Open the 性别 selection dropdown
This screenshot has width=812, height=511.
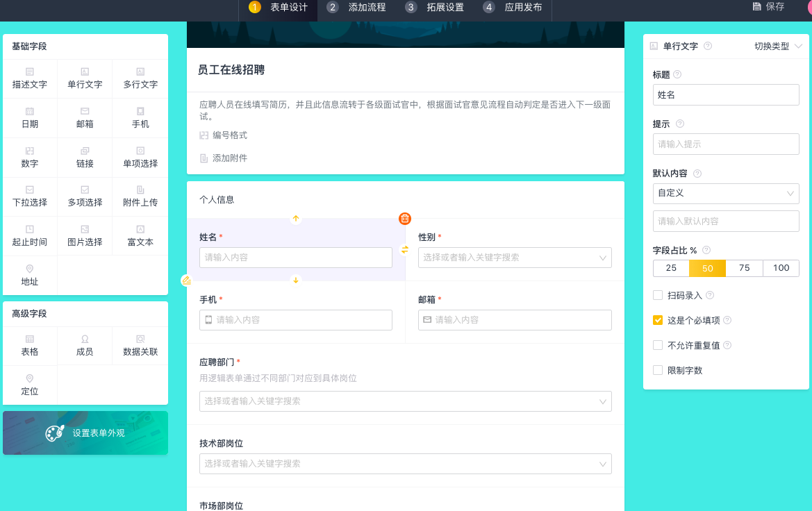point(515,258)
